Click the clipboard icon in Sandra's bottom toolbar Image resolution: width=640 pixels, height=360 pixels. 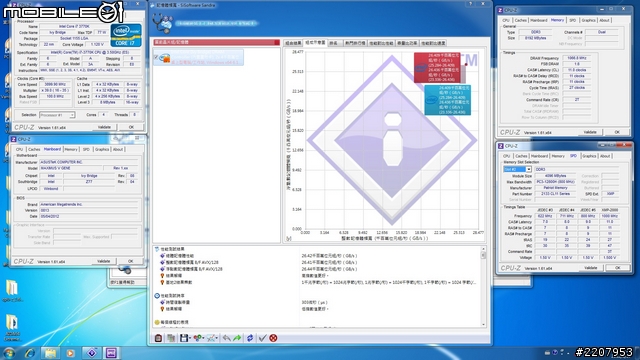pos(158,338)
